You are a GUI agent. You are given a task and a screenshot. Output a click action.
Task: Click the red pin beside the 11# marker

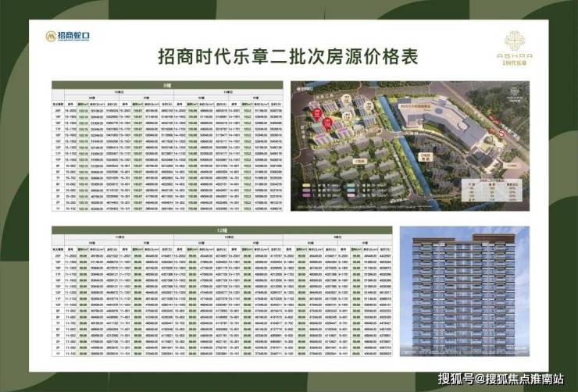[327, 124]
